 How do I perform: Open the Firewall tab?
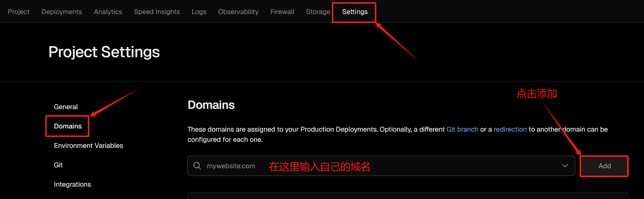pyautogui.click(x=282, y=12)
